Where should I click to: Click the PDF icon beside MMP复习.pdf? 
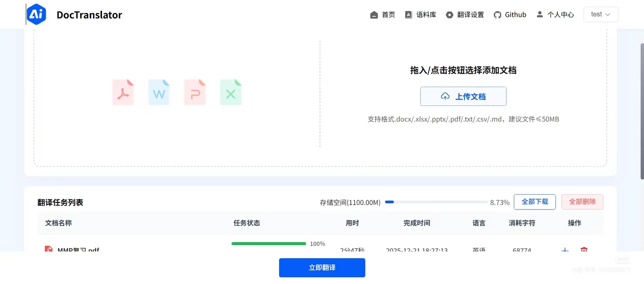tap(49, 249)
